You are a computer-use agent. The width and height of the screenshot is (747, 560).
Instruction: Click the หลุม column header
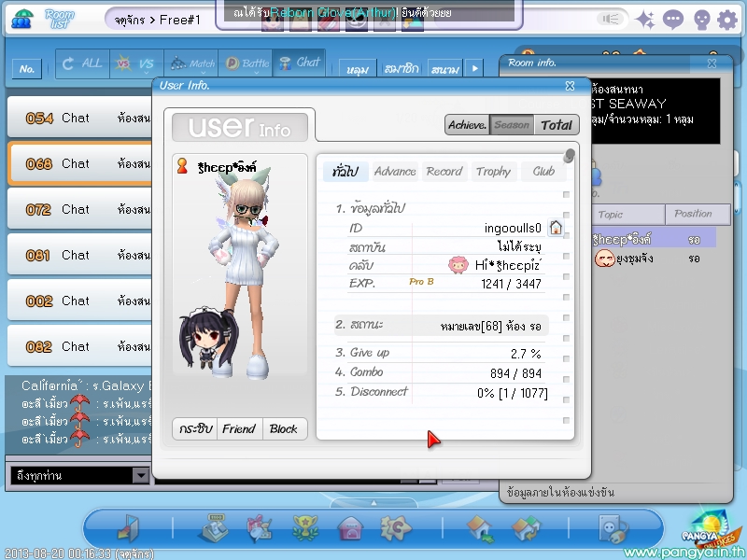tap(358, 69)
